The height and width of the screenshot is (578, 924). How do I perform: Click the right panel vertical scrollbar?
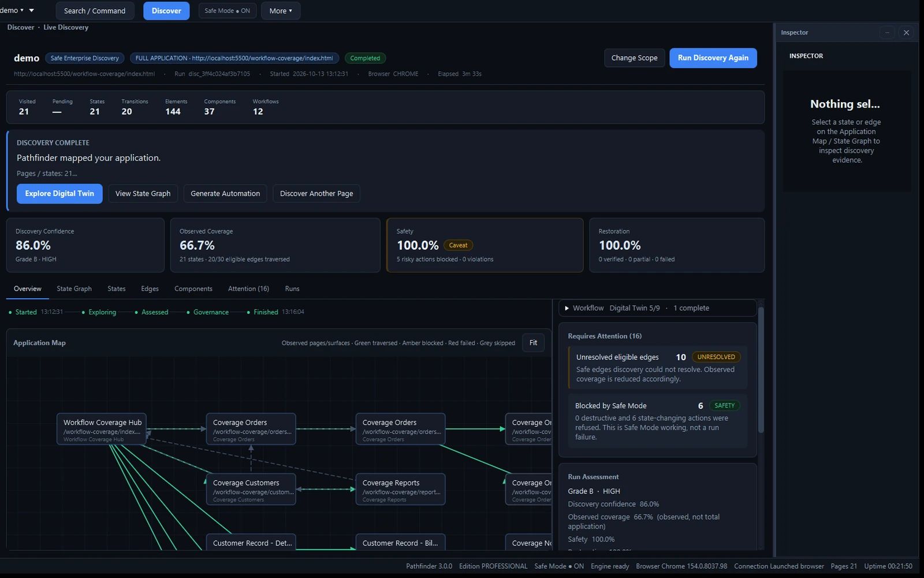(761, 370)
